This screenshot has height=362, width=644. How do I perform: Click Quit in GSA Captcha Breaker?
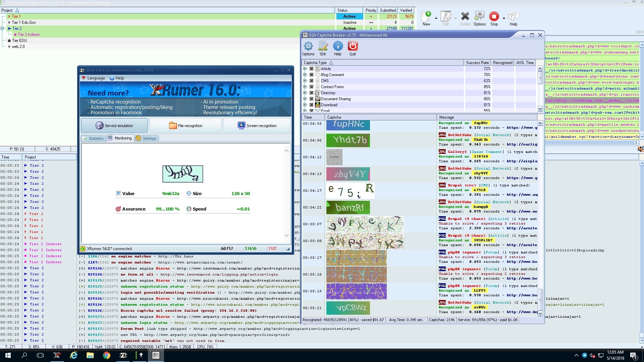coord(353,48)
